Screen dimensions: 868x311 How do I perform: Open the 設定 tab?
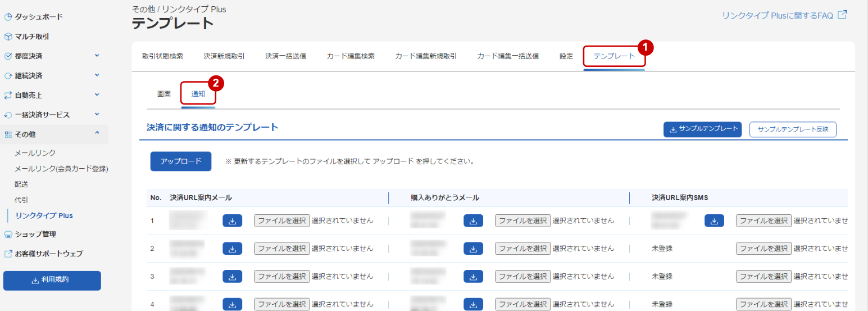[x=566, y=56]
